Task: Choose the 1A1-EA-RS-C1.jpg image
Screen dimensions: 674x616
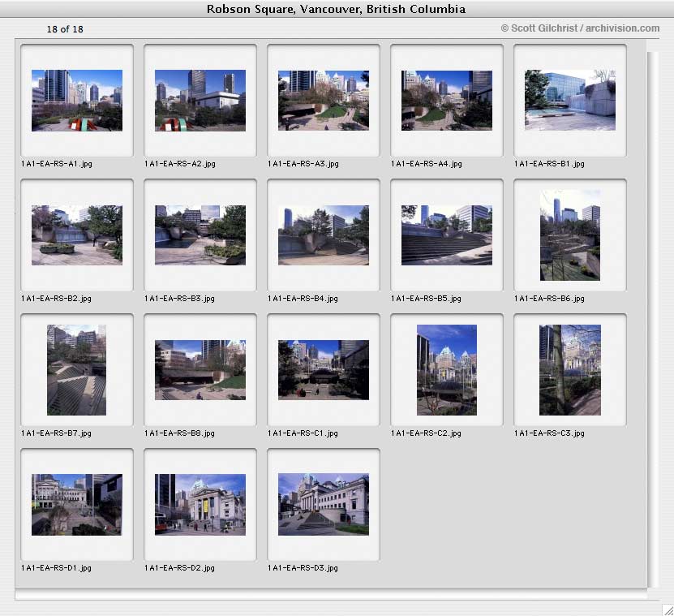Action: (324, 370)
